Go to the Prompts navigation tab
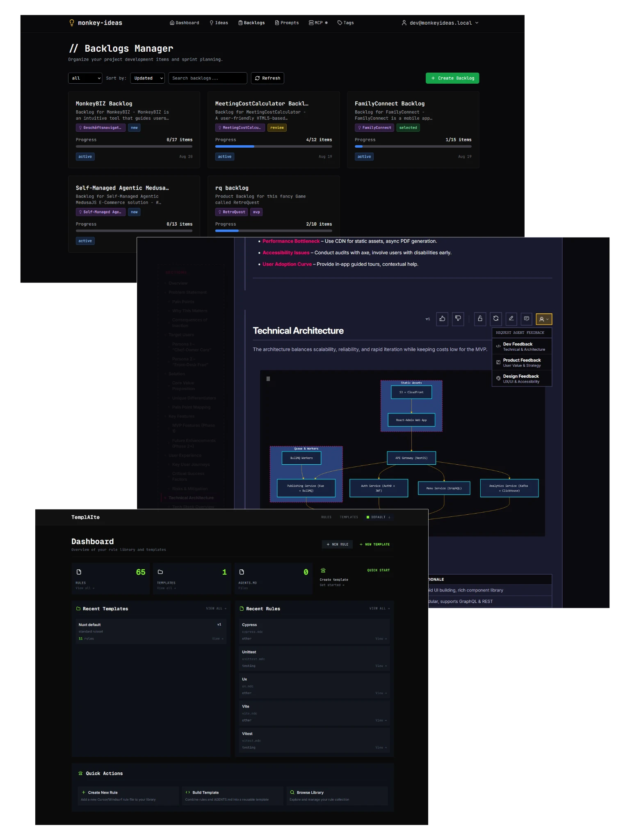This screenshot has width=630, height=840. click(x=287, y=23)
